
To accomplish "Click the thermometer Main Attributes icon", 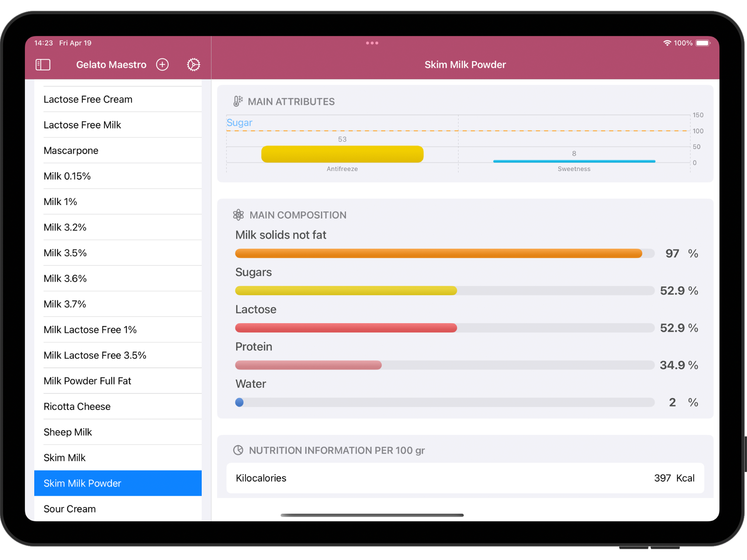I will coord(238,101).
